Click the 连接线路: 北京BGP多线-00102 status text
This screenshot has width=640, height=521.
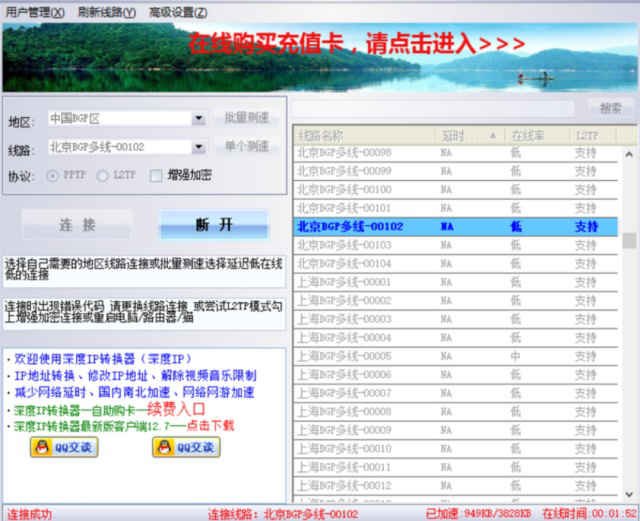tap(283, 514)
